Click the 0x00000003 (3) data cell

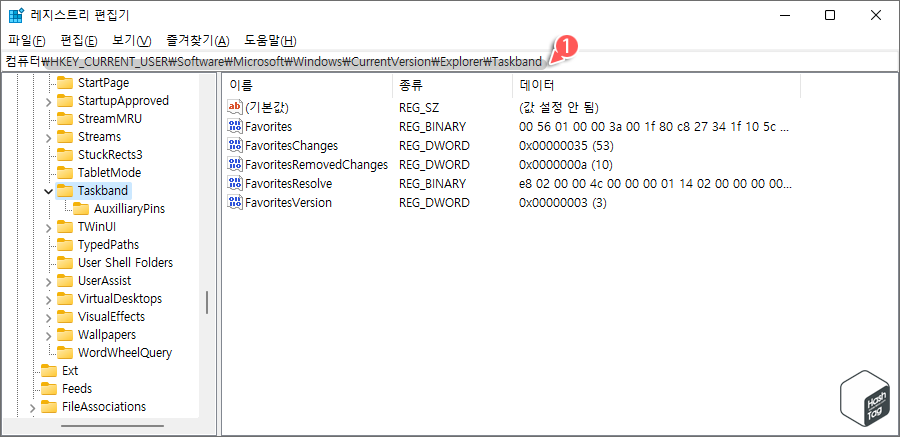562,203
